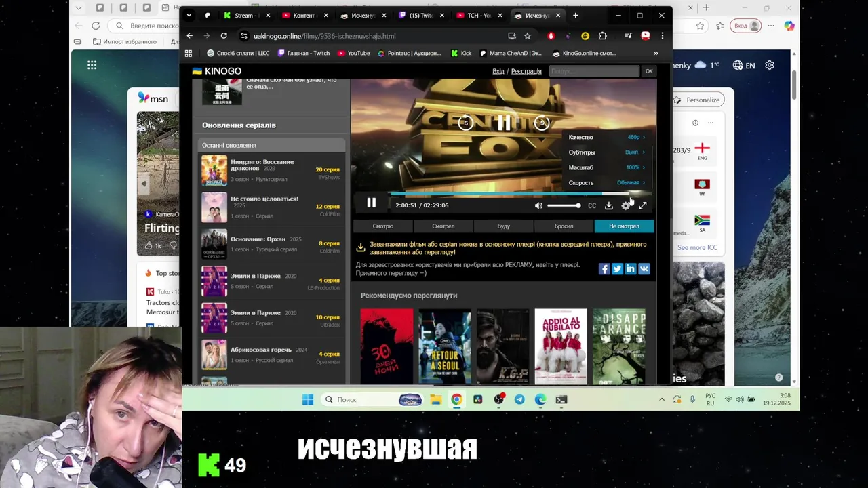Open the YouTube bookmark

(x=353, y=53)
